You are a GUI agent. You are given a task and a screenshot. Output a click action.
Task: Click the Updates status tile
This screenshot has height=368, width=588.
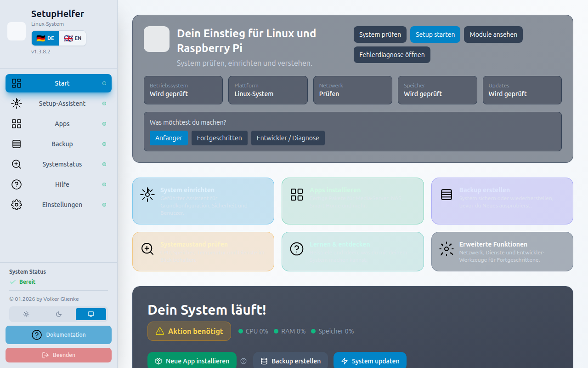click(x=522, y=90)
